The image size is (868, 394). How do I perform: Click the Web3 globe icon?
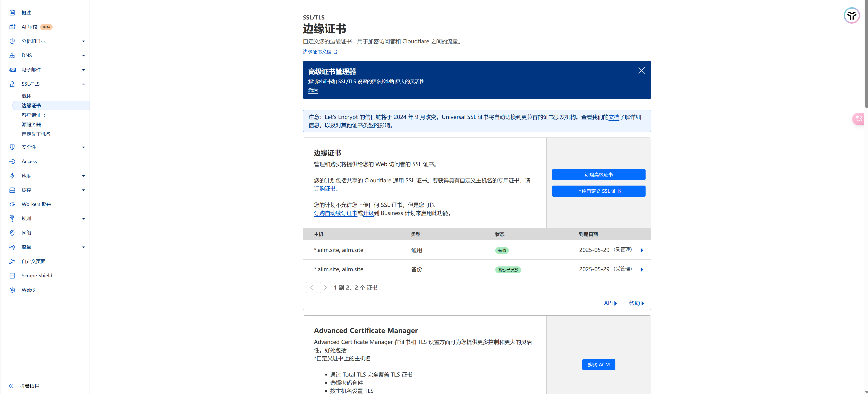[12, 290]
